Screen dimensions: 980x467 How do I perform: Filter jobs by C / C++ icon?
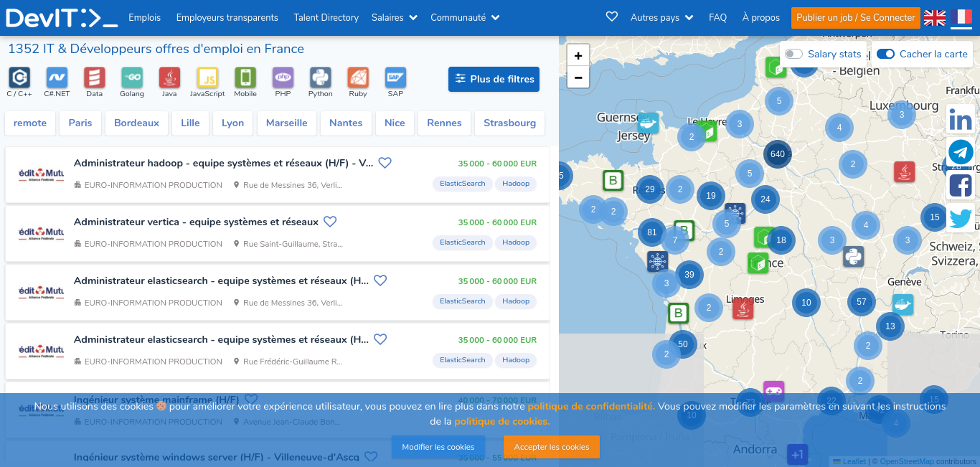click(19, 77)
